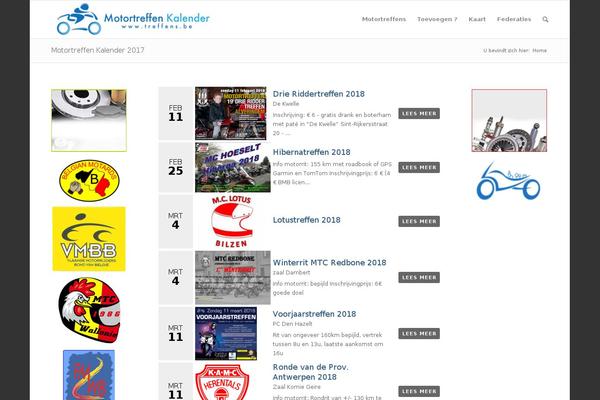
Task: Open the Winterrit MTC Redbone 2018 link
Action: (x=329, y=263)
